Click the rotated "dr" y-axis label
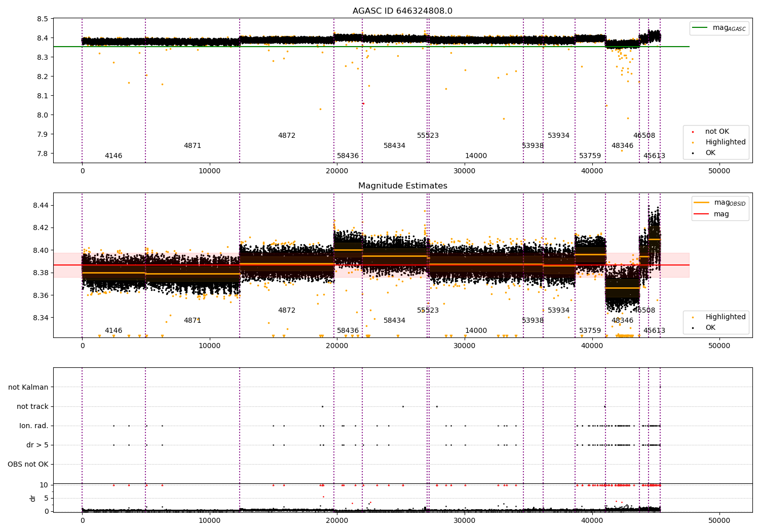This screenshot has height=532, width=760. pos(33,498)
